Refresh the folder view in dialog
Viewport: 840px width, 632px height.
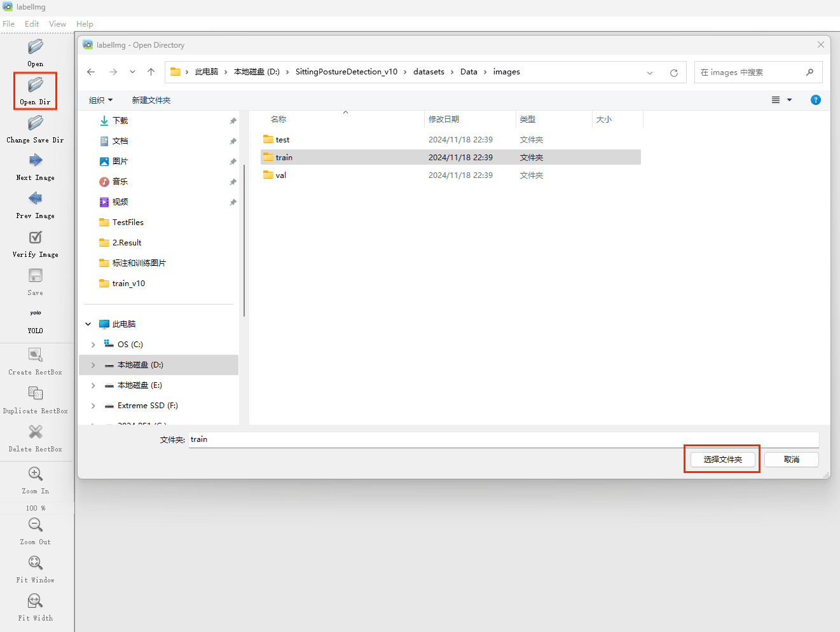pyautogui.click(x=673, y=72)
